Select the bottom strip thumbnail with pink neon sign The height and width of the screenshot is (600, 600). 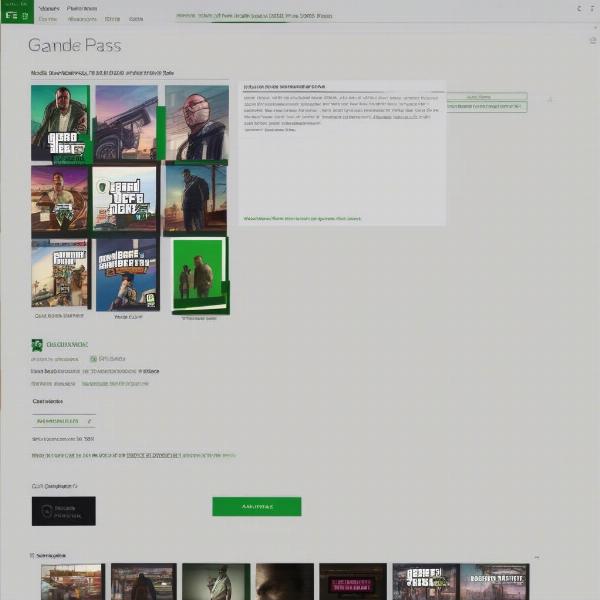pos(353,582)
